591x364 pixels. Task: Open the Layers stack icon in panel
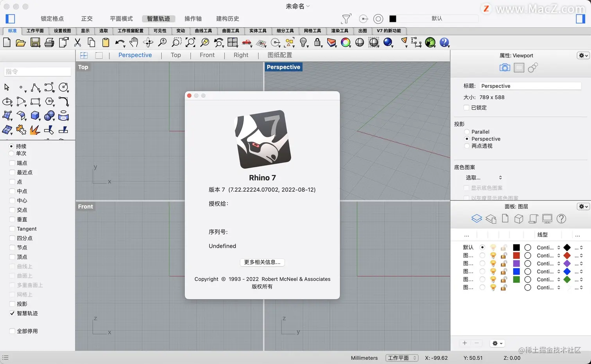tap(476, 219)
